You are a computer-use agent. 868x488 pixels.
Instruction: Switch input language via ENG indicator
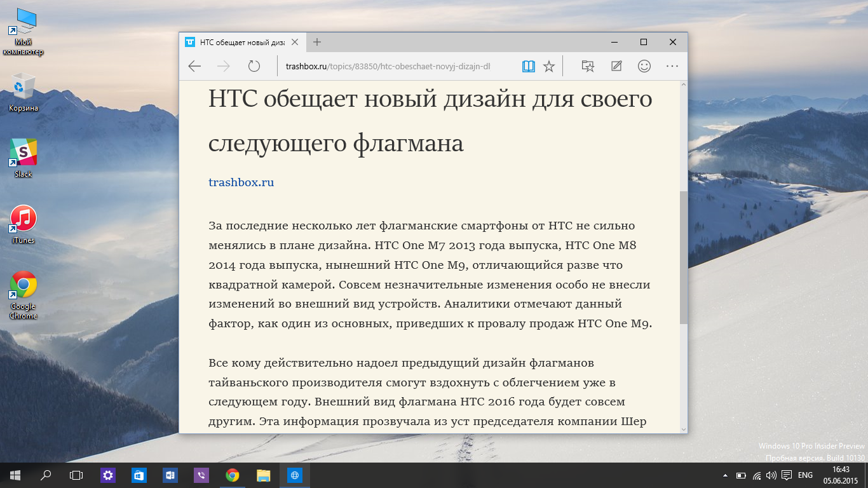(x=806, y=475)
